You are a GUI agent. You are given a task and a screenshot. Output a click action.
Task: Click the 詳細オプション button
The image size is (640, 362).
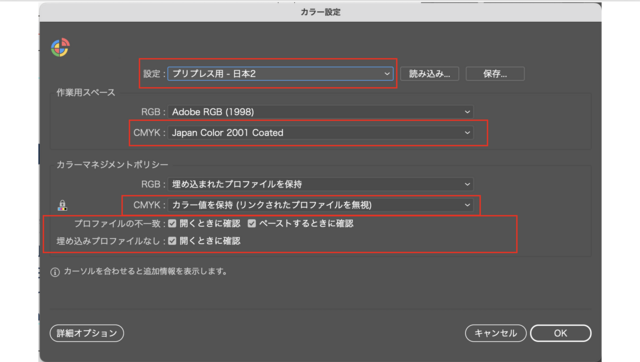click(87, 333)
